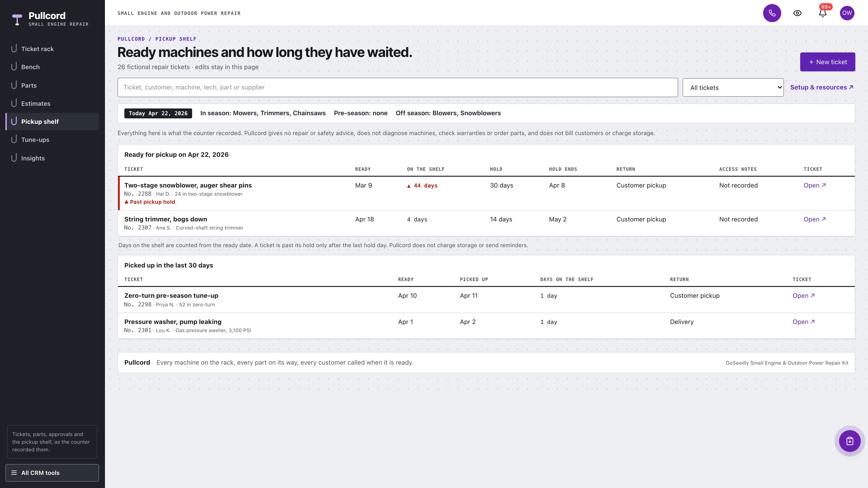Select Bench in sidebar navigation
868x488 pixels.
coord(52,67)
